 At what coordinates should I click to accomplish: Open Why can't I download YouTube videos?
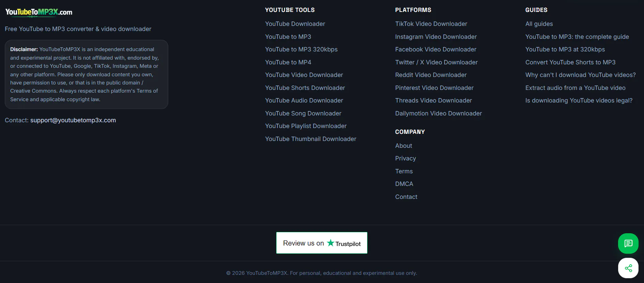[581, 75]
